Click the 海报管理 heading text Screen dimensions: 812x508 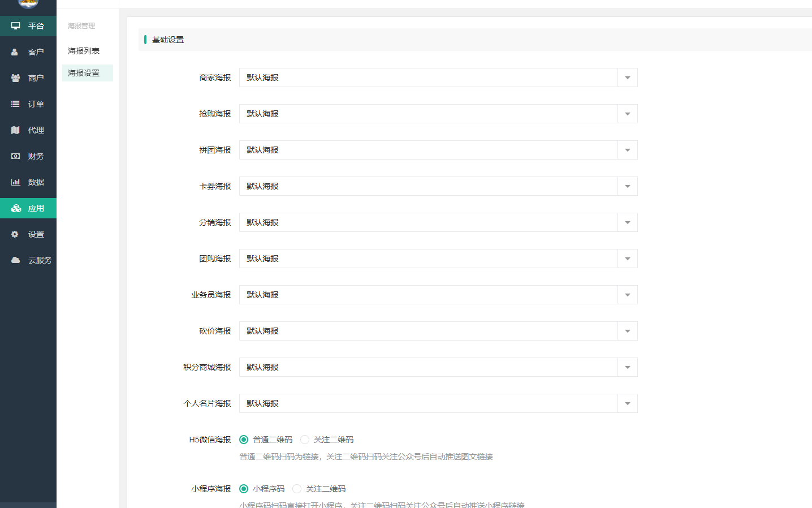point(81,26)
